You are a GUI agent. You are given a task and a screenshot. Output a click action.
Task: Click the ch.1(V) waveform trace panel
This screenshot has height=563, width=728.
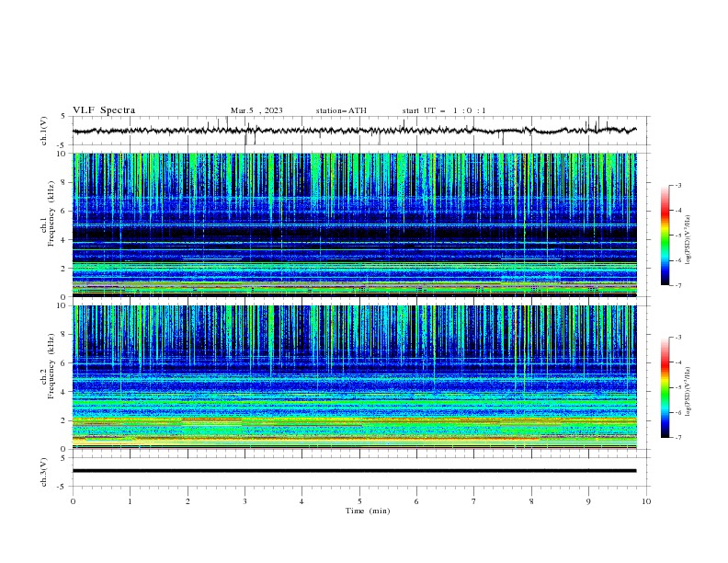tap(358, 131)
